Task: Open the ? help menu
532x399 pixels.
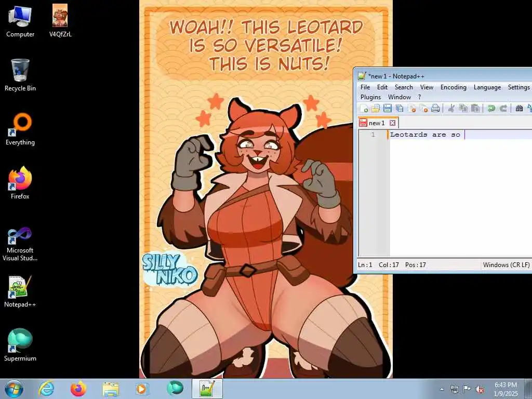Action: [x=419, y=97]
